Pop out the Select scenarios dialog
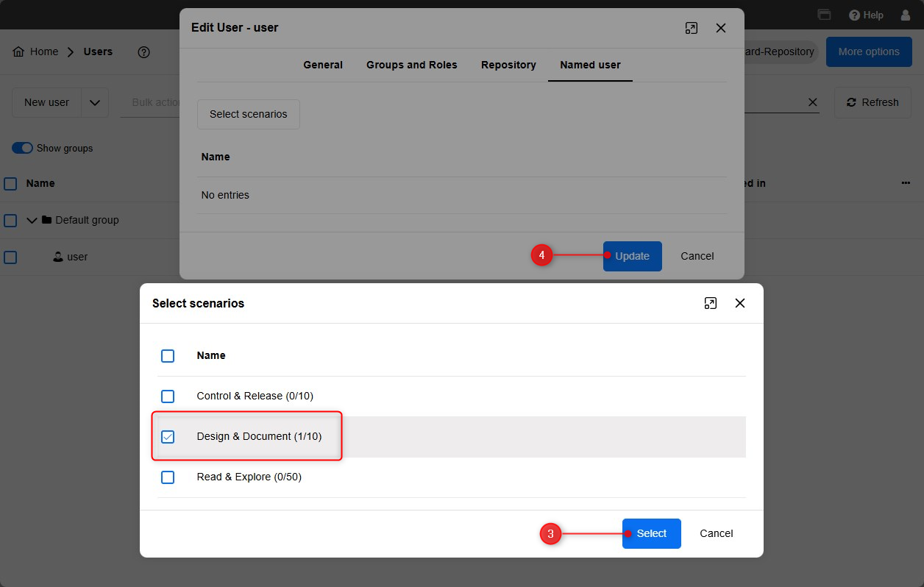924x587 pixels. pos(710,303)
